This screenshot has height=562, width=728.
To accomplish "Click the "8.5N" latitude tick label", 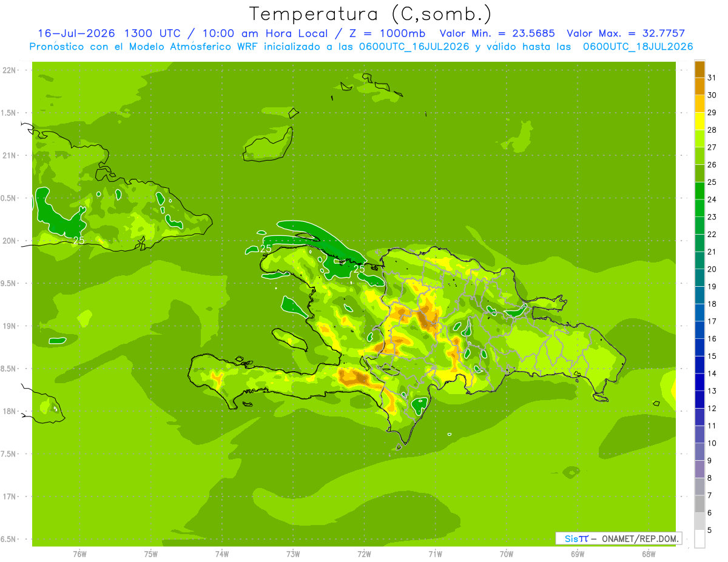I will coord(10,369).
